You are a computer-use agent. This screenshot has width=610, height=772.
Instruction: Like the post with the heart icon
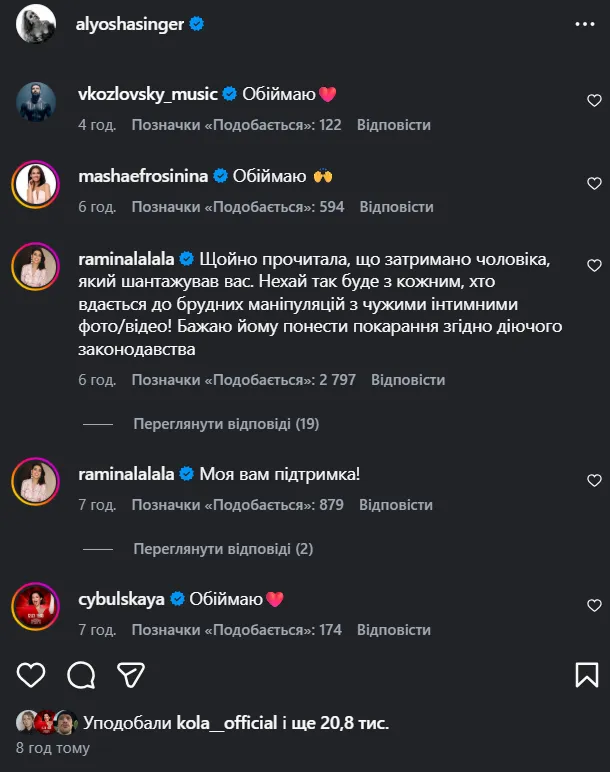(31, 675)
